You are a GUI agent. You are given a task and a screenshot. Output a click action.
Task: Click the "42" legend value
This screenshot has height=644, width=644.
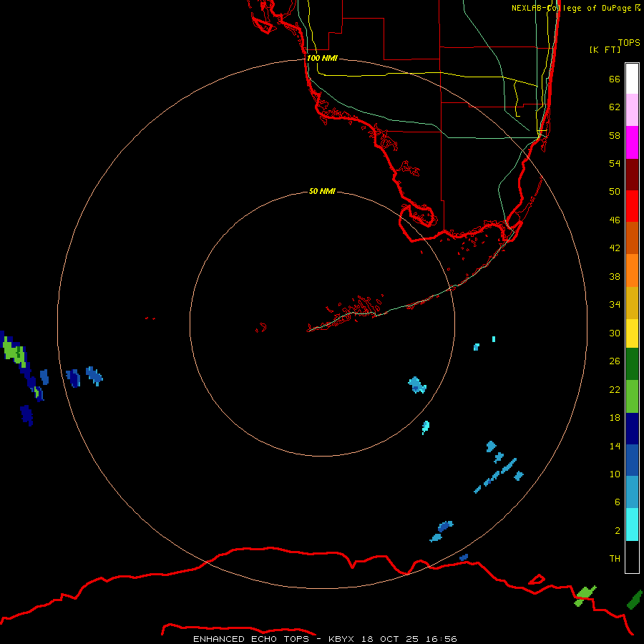point(615,248)
